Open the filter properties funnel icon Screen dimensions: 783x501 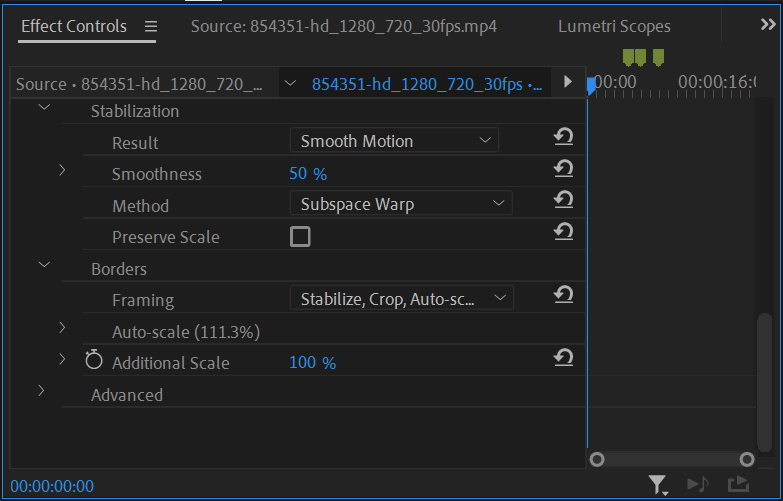(x=657, y=485)
